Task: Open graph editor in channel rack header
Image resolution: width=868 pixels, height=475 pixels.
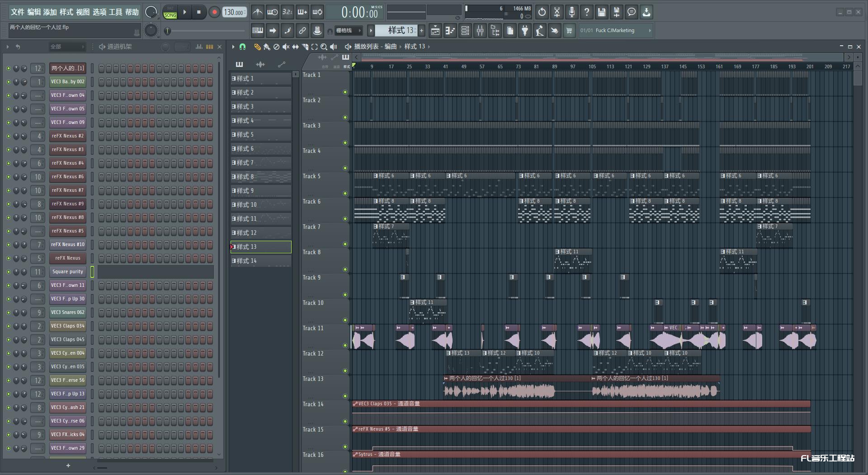Action: click(x=199, y=47)
